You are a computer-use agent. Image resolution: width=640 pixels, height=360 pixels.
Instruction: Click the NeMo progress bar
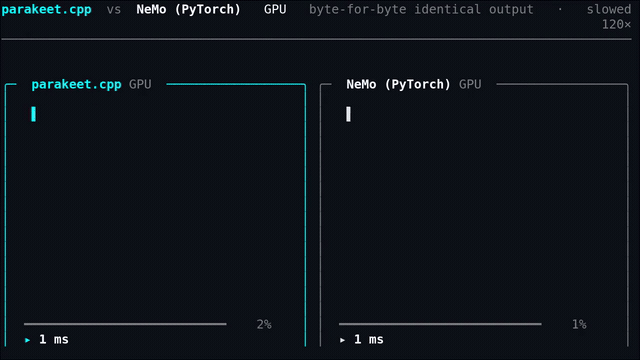pyautogui.click(x=440, y=324)
